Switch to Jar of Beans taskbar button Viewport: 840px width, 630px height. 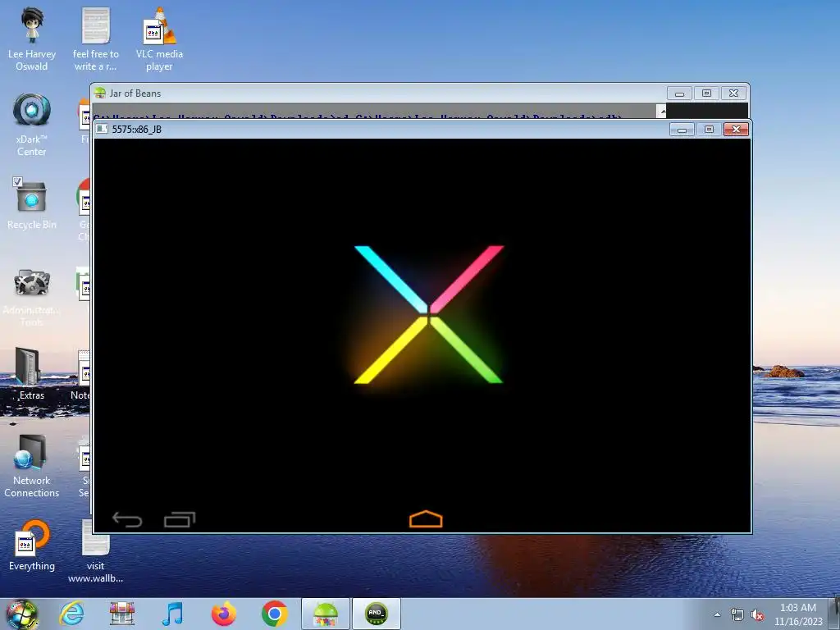pyautogui.click(x=326, y=614)
